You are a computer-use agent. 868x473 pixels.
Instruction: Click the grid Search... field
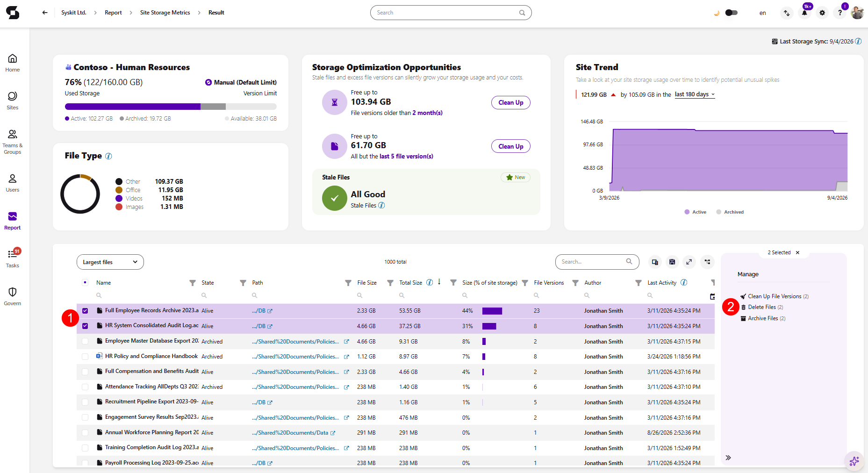[x=597, y=262]
